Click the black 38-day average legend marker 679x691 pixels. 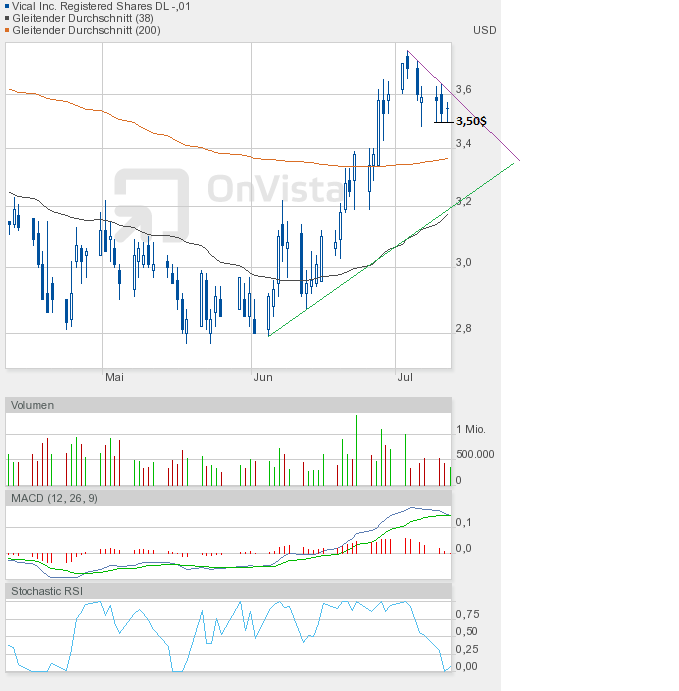[x=7, y=18]
